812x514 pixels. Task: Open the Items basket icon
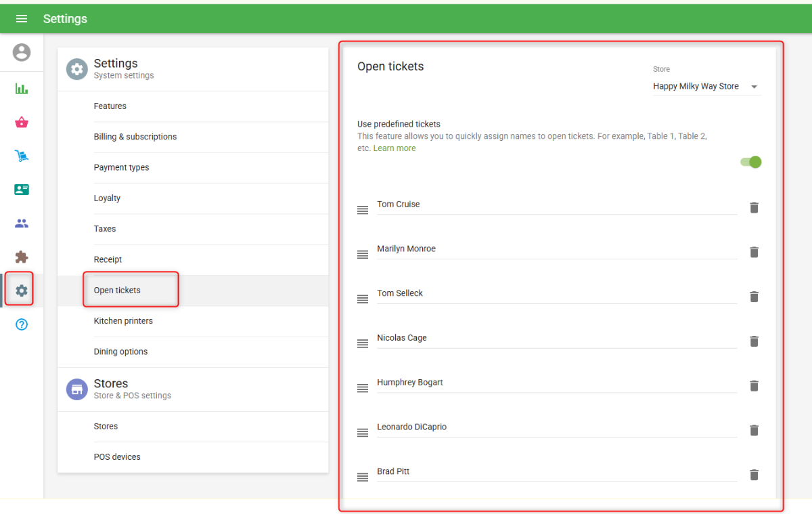pos(22,123)
